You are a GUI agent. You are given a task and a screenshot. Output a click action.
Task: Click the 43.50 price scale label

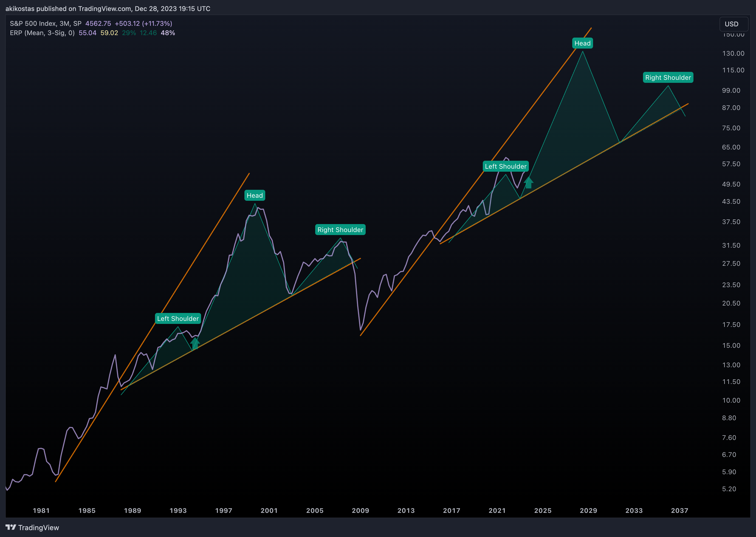click(731, 201)
